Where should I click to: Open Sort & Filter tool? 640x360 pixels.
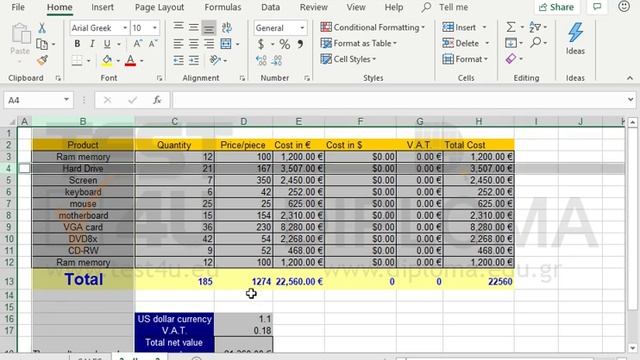click(535, 27)
